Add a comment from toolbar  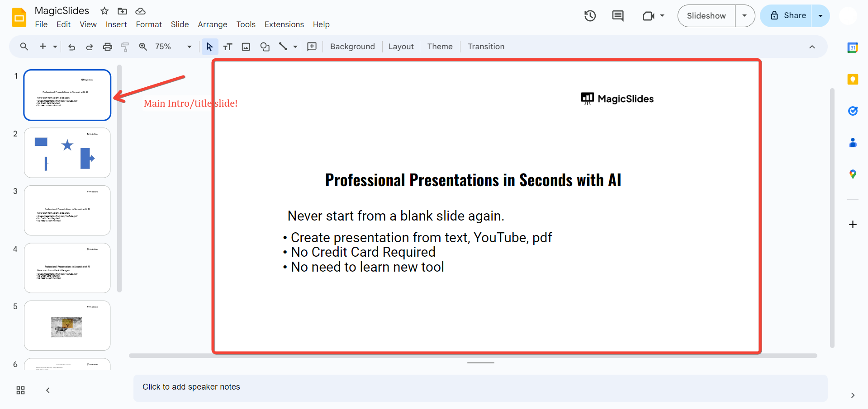(312, 47)
